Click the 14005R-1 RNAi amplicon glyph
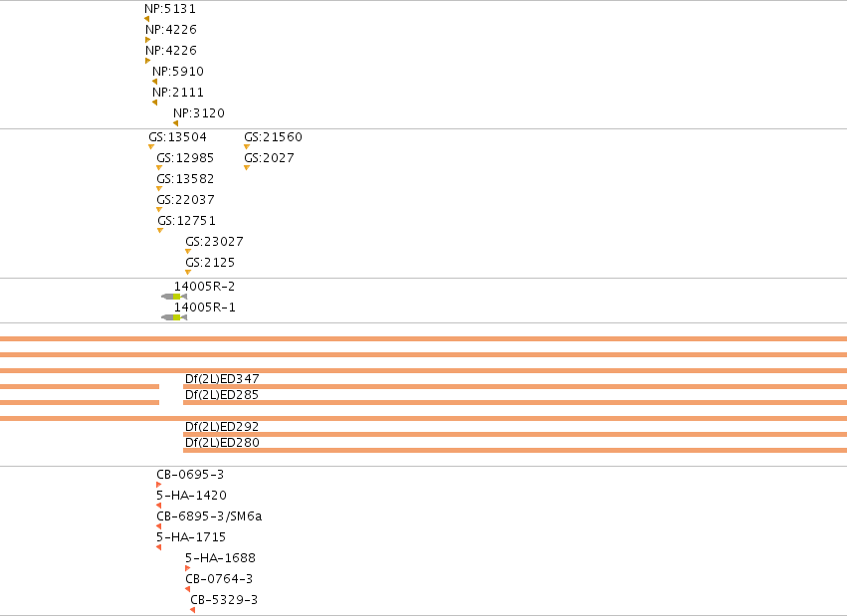 pyautogui.click(x=174, y=317)
